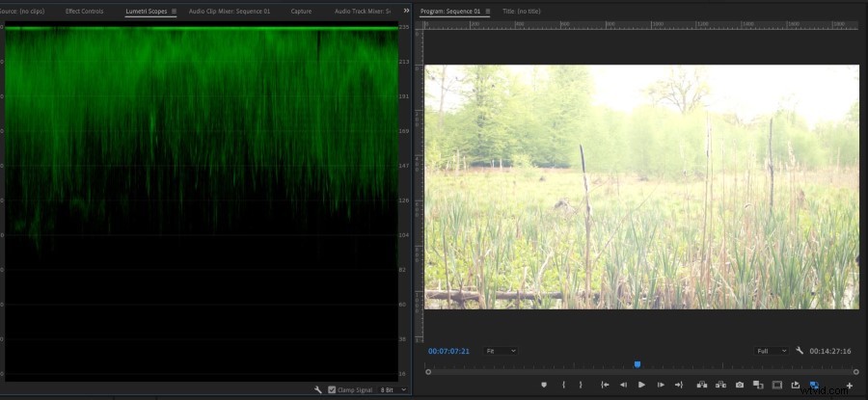This screenshot has width=868, height=400.
Task: Click the Mark Out brace button
Action: (x=581, y=385)
